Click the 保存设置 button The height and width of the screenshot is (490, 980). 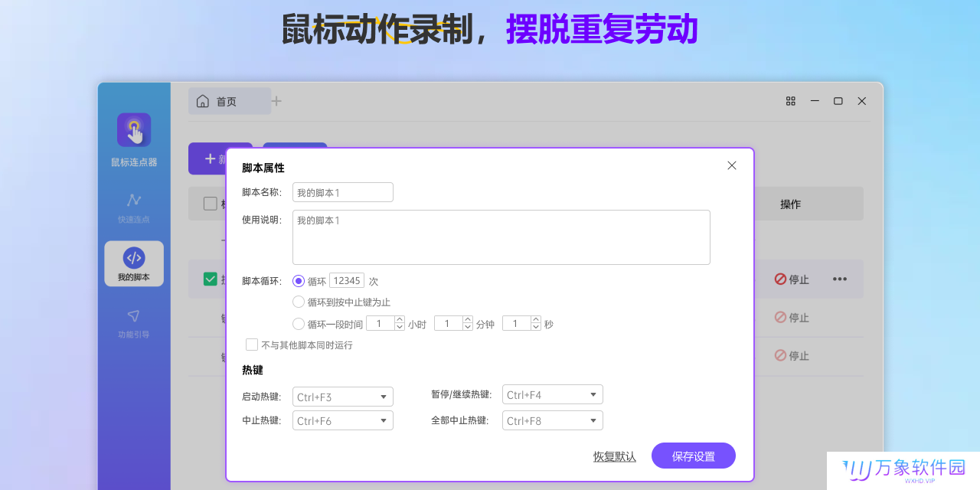(x=694, y=456)
